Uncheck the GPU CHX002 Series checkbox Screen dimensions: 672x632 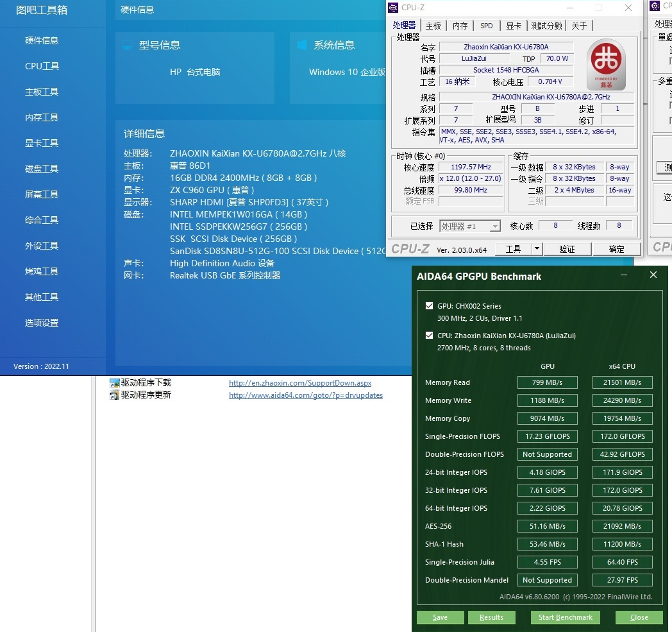pyautogui.click(x=430, y=306)
